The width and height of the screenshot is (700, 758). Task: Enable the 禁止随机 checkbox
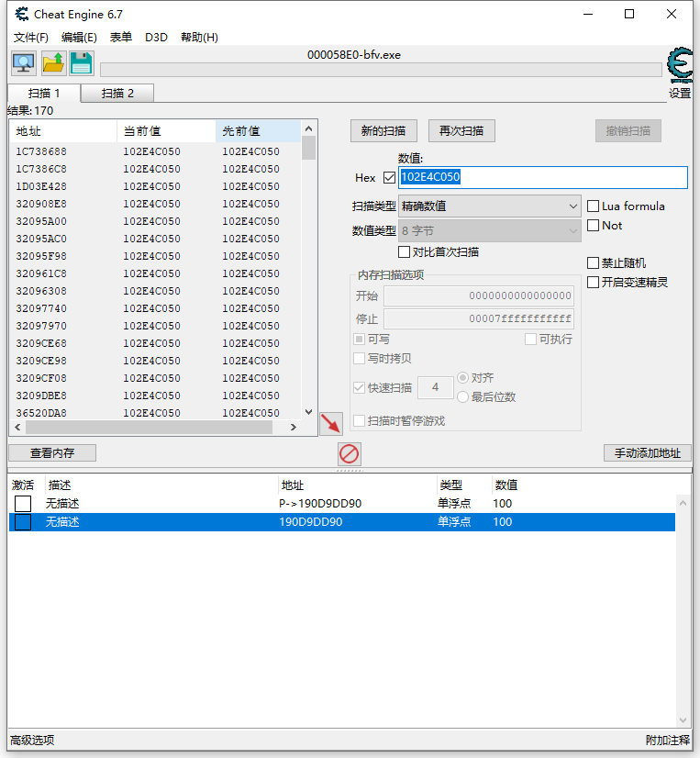[594, 263]
